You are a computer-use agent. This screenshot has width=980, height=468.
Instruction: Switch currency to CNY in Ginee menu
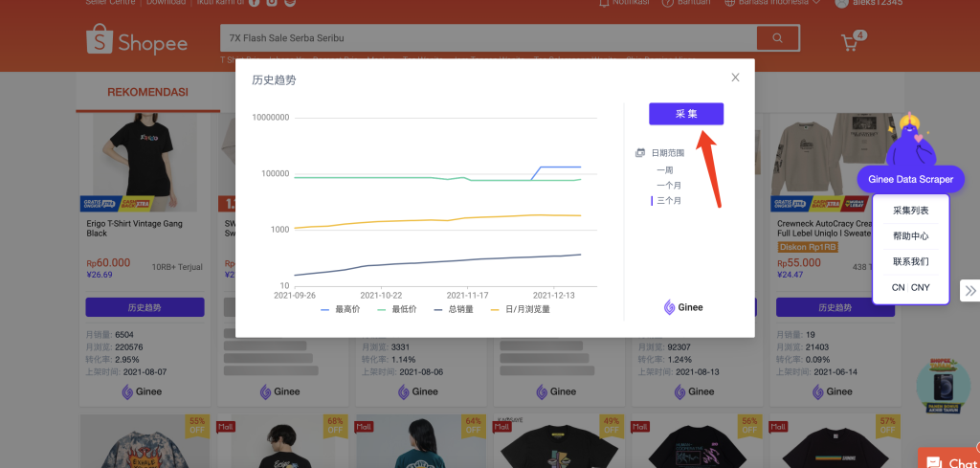point(921,287)
